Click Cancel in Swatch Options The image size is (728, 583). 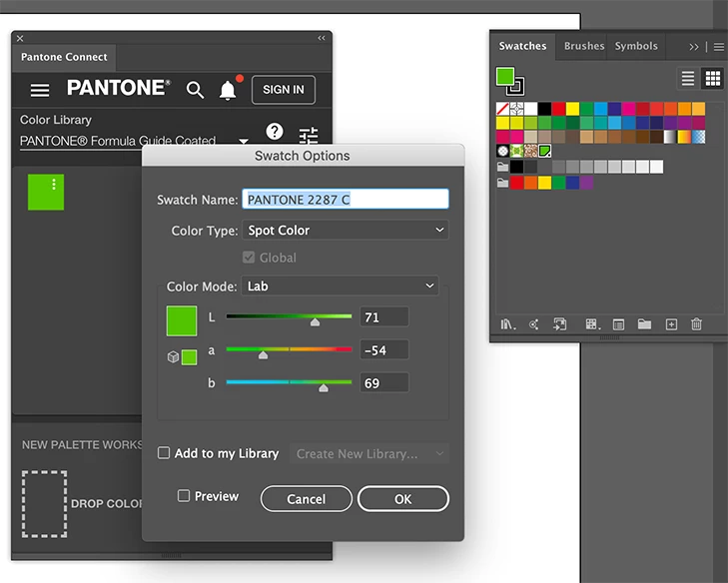pyautogui.click(x=306, y=499)
